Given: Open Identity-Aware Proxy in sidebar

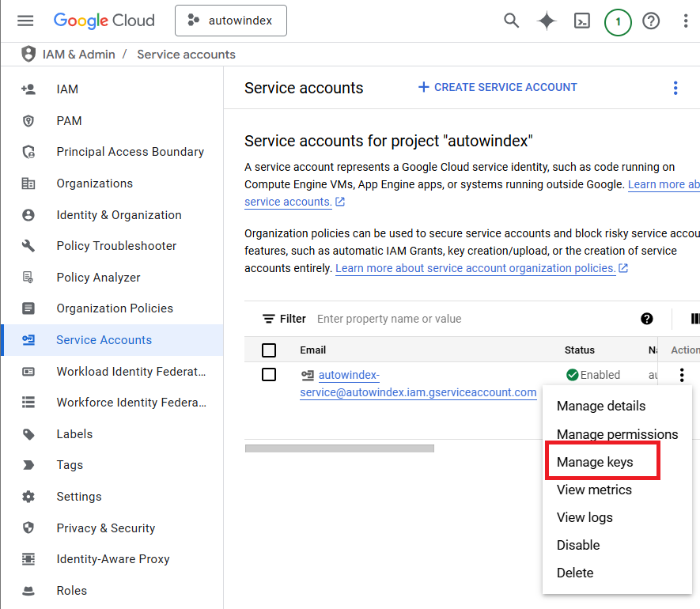Looking at the screenshot, I should tap(112, 559).
